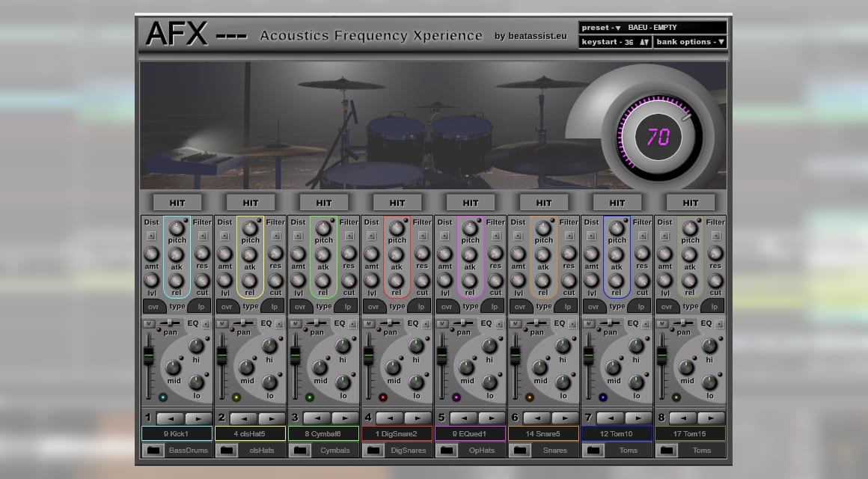The image size is (868, 479).
Task: Click the next-sample arrow on channel 4
Action: (418, 417)
